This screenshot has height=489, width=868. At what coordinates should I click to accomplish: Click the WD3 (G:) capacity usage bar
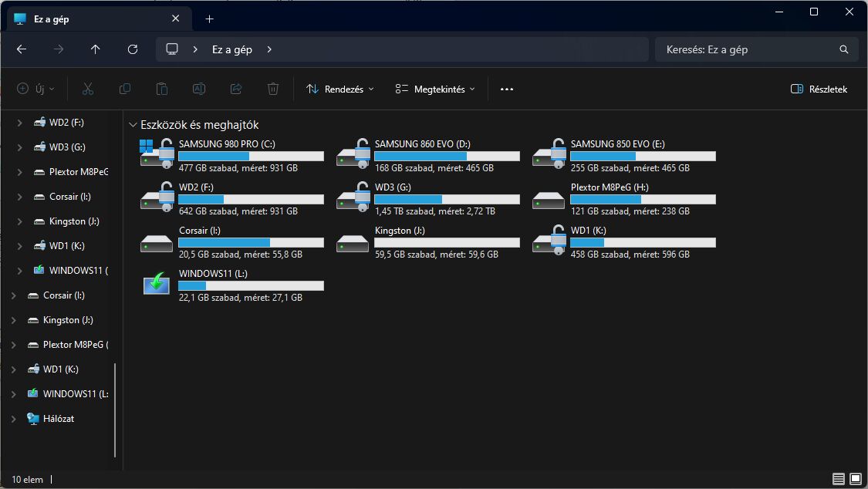coord(448,199)
